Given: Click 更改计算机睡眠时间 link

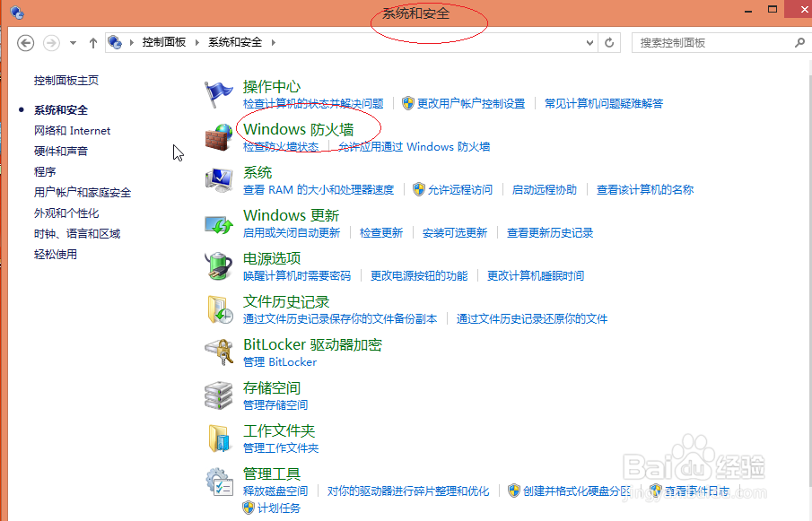Looking at the screenshot, I should [536, 275].
